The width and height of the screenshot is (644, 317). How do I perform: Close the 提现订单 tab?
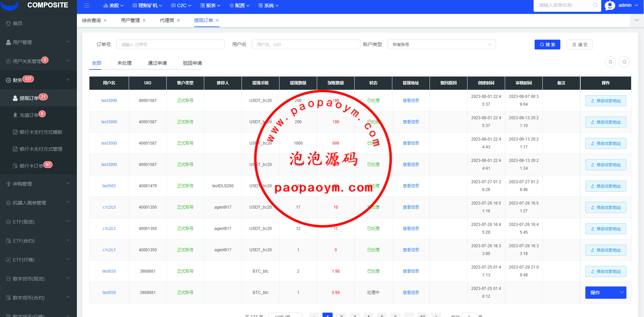[x=217, y=20]
